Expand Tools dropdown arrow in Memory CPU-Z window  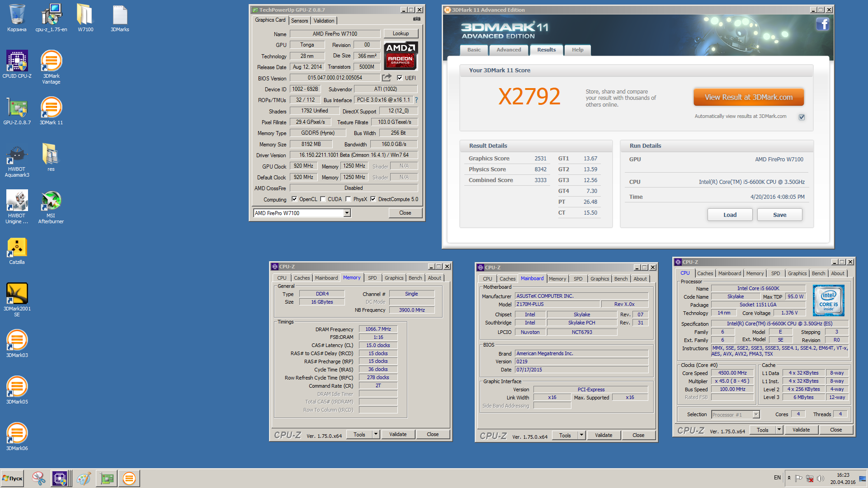click(x=375, y=434)
